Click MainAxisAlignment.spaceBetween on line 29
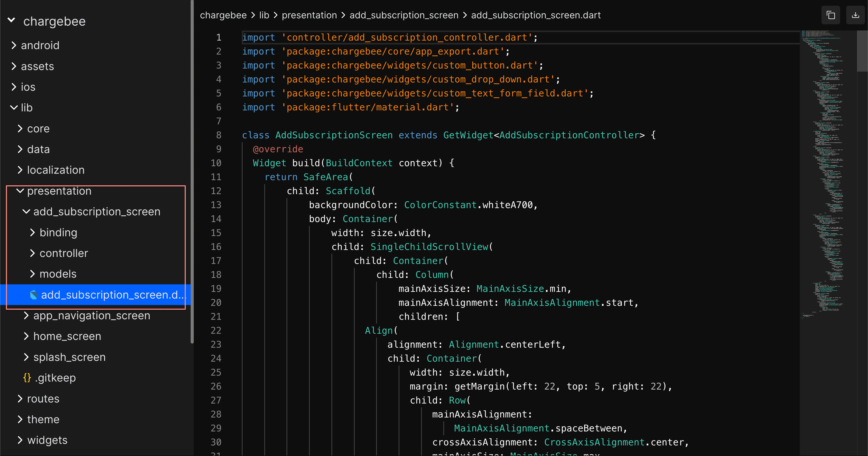Screen dimensions: 868x456 click(x=538, y=428)
